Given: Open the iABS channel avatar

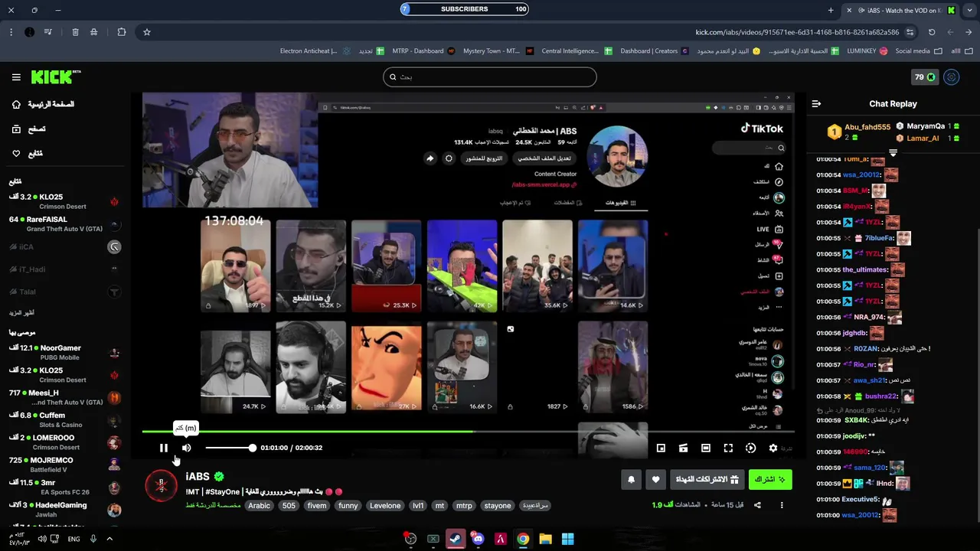Looking at the screenshot, I should click(x=161, y=486).
